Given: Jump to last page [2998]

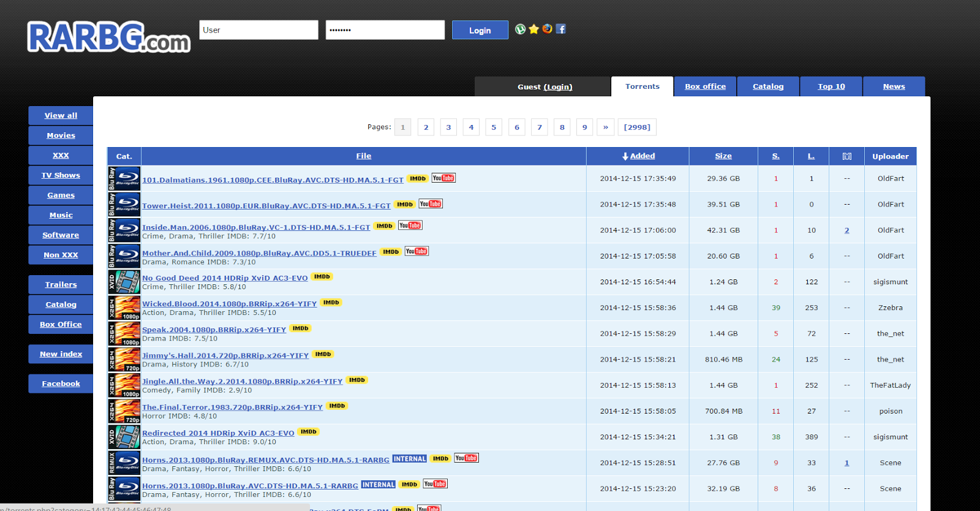Looking at the screenshot, I should (x=637, y=127).
